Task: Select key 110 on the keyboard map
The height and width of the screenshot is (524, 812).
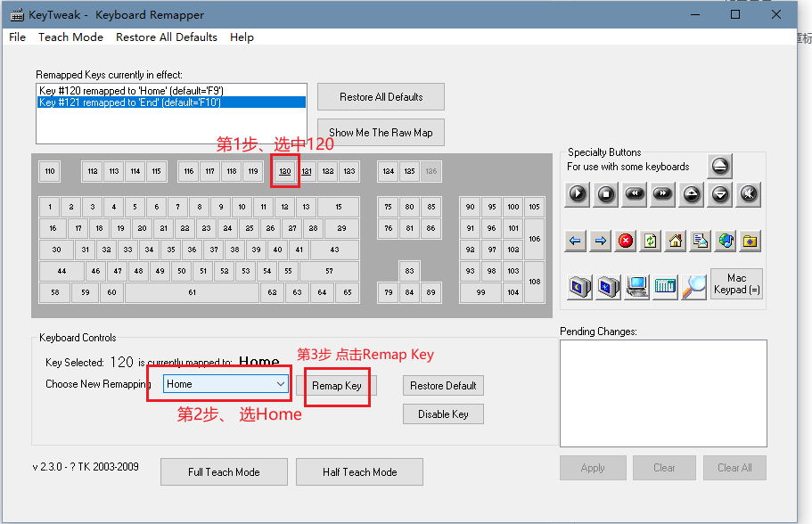Action: tap(50, 171)
